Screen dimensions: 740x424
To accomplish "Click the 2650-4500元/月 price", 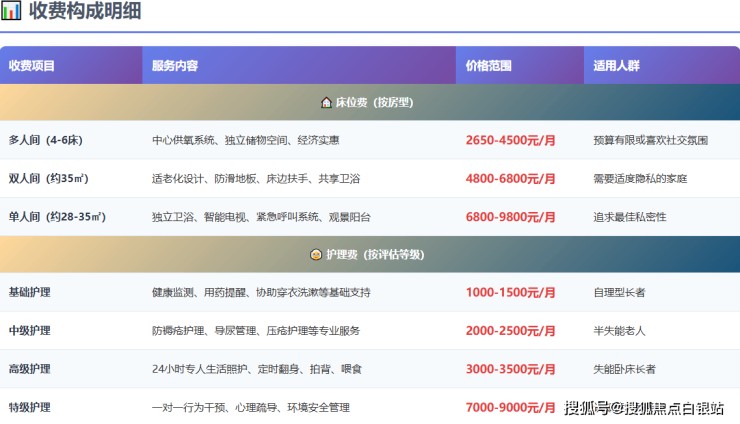I will 510,140.
